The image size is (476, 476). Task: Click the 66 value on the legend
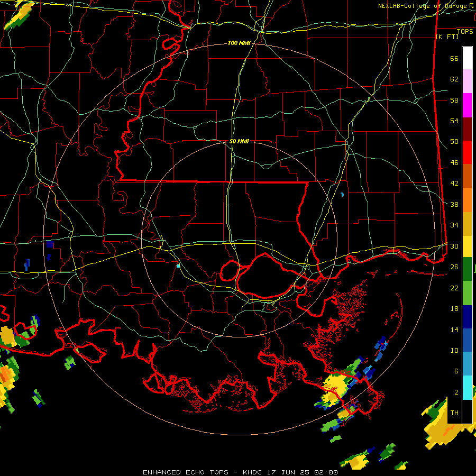tap(454, 58)
